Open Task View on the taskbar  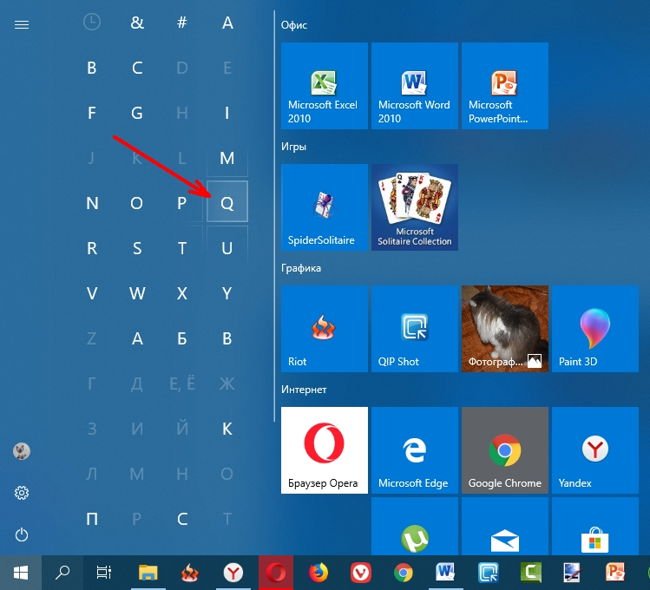(104, 573)
